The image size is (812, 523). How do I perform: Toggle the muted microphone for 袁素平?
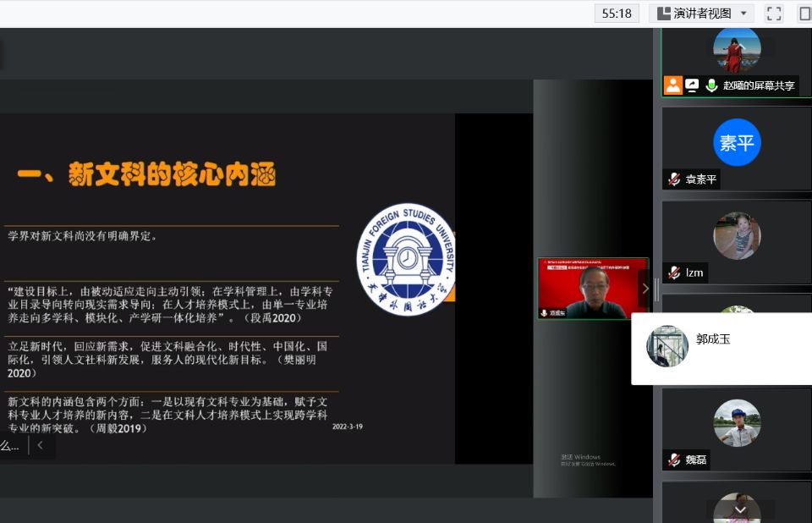point(674,179)
